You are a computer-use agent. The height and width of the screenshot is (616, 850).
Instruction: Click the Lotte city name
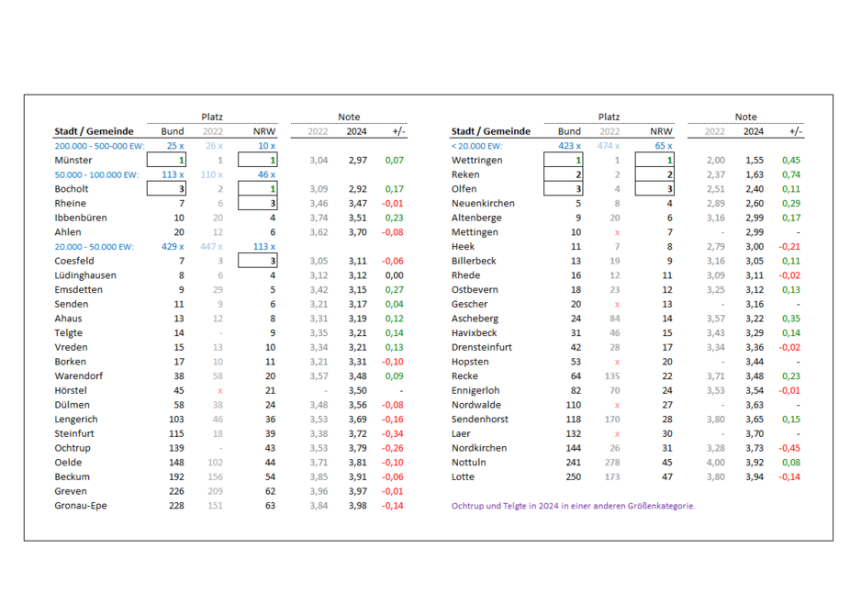464,477
